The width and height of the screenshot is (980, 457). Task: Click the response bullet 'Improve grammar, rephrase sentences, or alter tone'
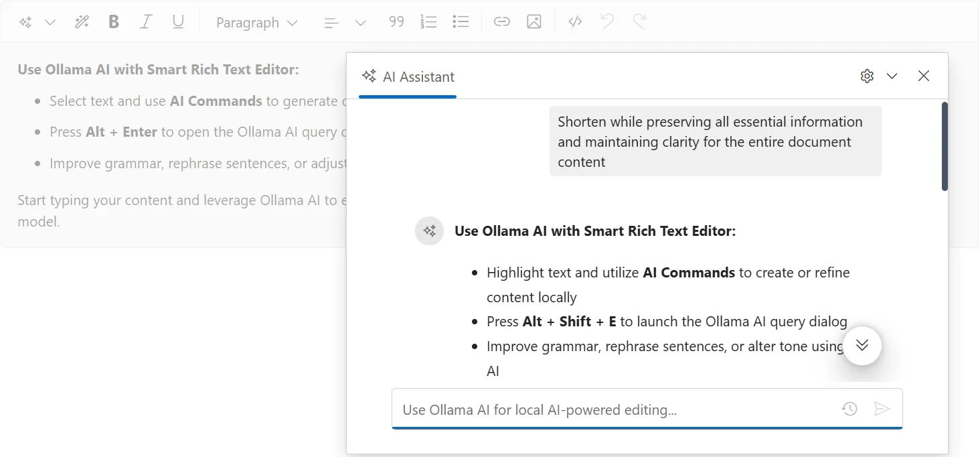tap(665, 358)
